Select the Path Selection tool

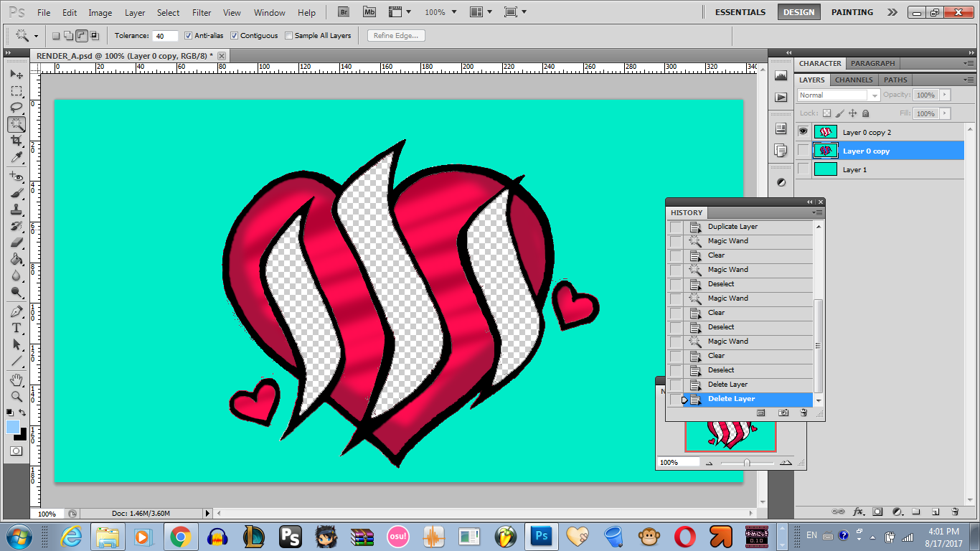(17, 344)
